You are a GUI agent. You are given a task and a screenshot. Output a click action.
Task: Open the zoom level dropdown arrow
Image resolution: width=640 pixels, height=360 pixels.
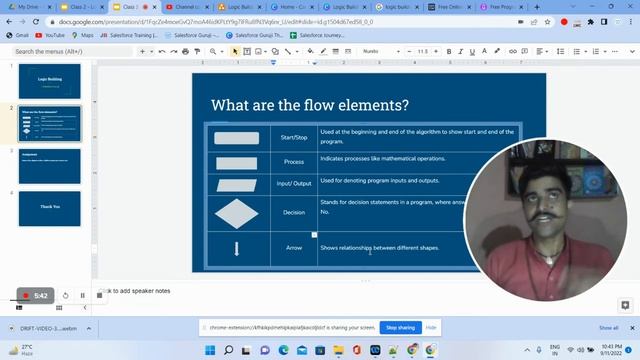click(x=222, y=51)
